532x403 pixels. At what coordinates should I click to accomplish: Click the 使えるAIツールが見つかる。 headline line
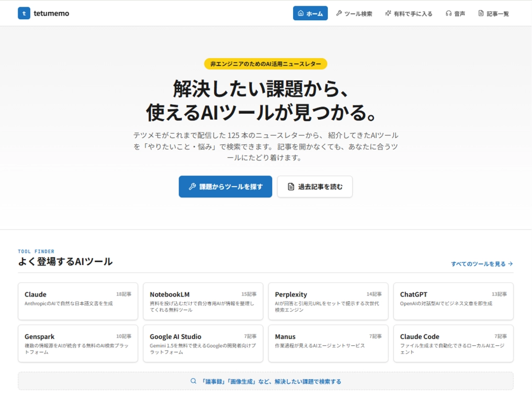261,113
